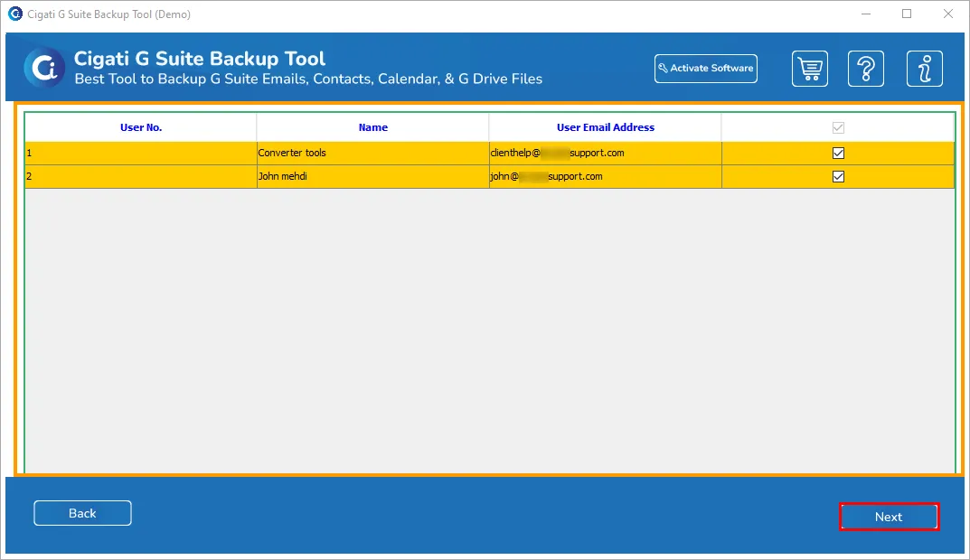The image size is (970, 560).
Task: Close the Cigati G Suite Backup Tool
Action: click(x=947, y=14)
